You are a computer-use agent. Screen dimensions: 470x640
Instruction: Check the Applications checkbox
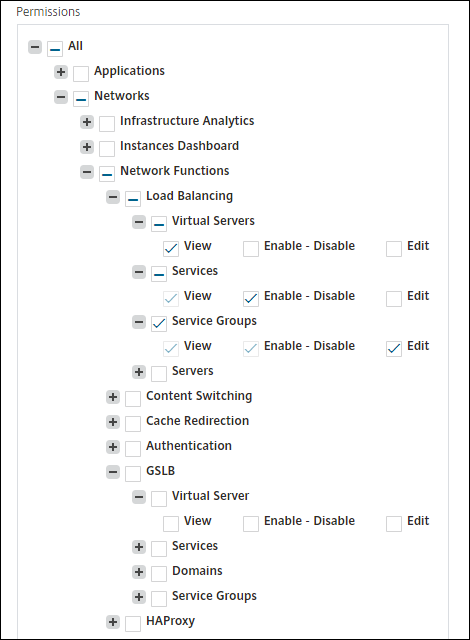81,74
